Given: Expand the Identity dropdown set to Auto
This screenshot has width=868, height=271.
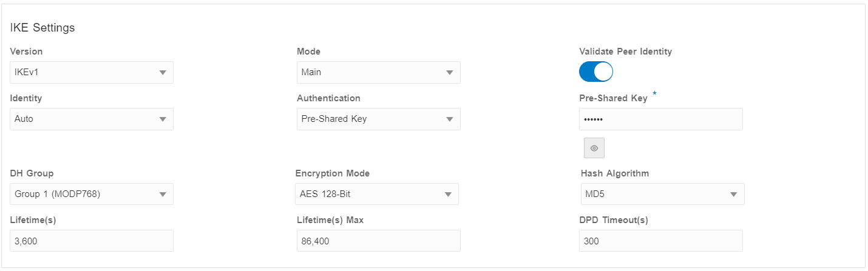Looking at the screenshot, I should [x=91, y=119].
